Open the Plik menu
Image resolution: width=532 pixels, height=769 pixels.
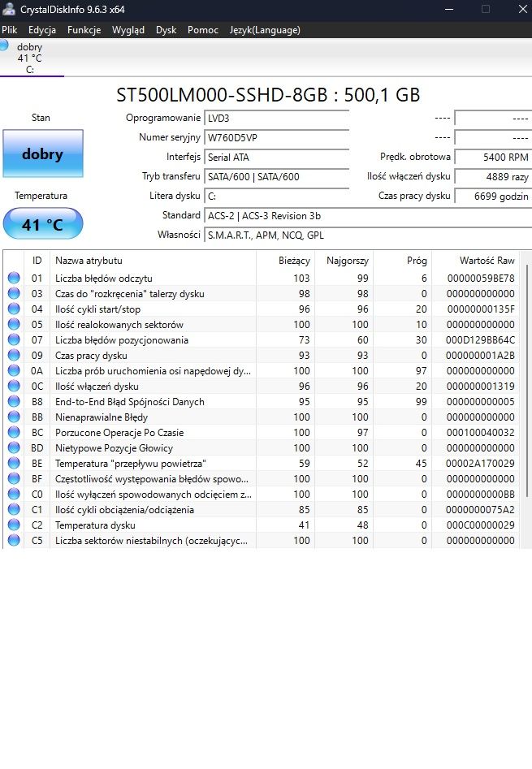9,30
